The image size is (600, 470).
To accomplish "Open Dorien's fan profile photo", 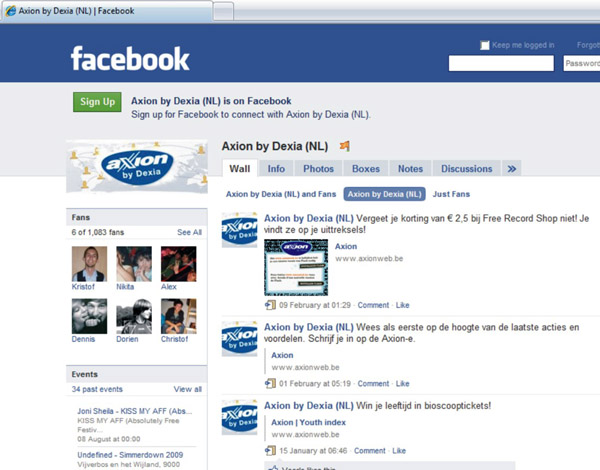I will (134, 316).
